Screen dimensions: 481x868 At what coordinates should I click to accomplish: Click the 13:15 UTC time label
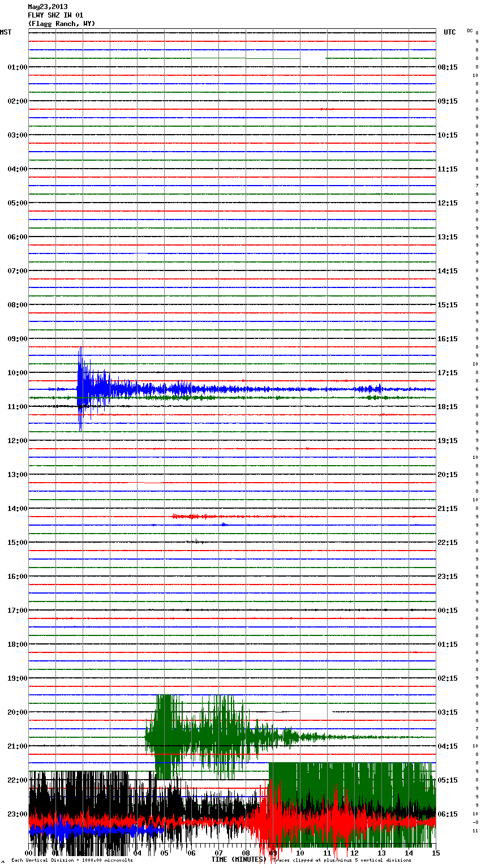click(448, 237)
